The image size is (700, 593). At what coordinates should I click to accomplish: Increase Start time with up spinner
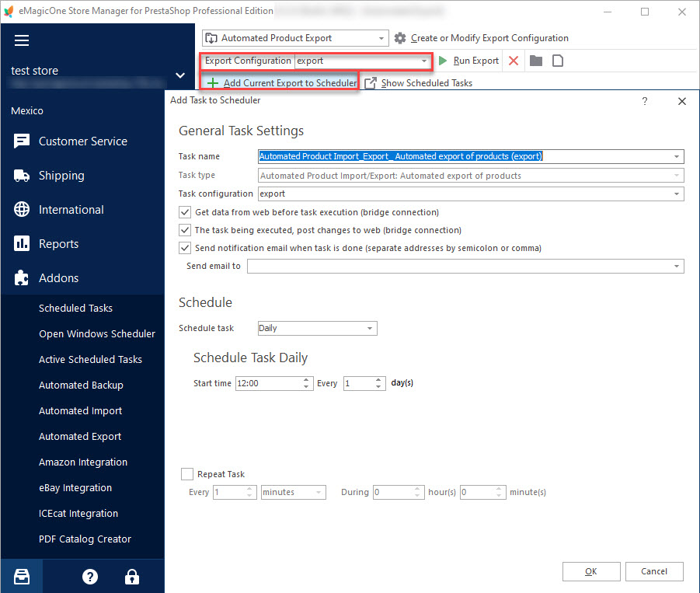pyautogui.click(x=306, y=380)
